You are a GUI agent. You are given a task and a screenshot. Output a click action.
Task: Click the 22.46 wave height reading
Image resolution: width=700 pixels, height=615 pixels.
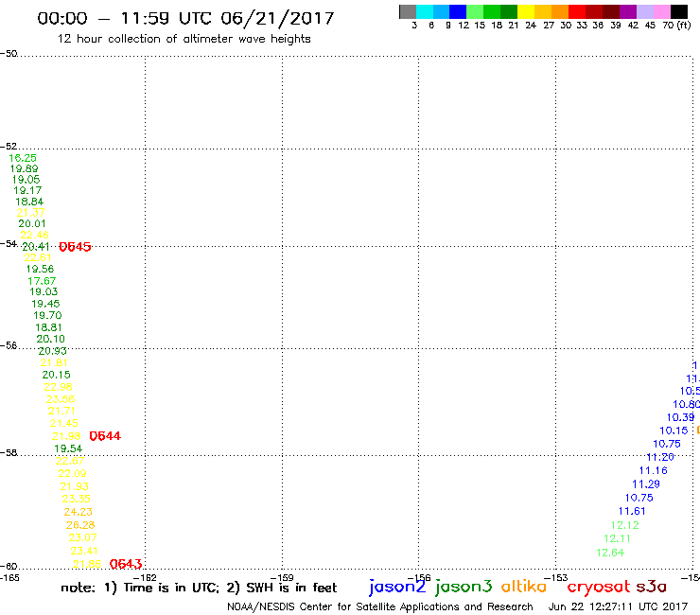point(34,235)
